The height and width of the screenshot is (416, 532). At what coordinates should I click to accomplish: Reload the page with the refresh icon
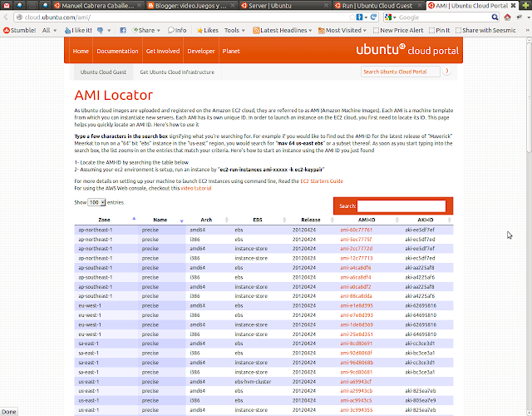click(x=374, y=17)
